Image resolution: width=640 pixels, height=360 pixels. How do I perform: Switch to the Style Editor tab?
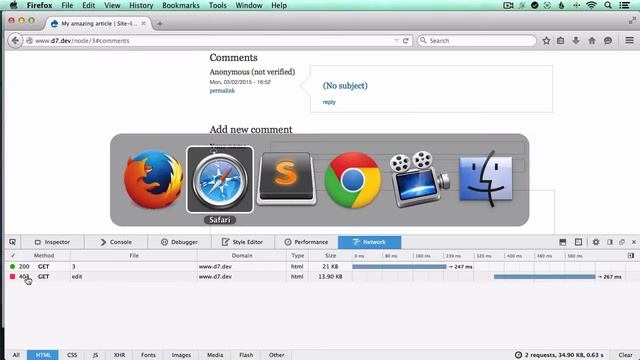click(243, 242)
